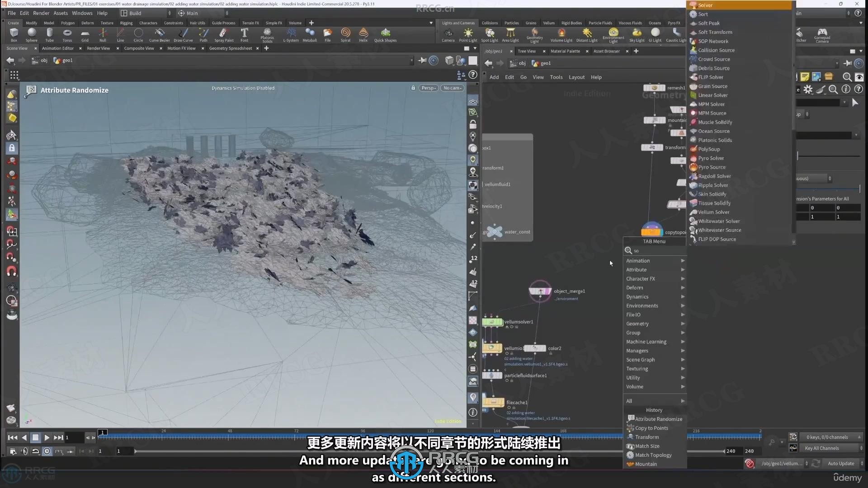Add a Camera from the shelf
This screenshot has width=868, height=488.
tap(448, 35)
